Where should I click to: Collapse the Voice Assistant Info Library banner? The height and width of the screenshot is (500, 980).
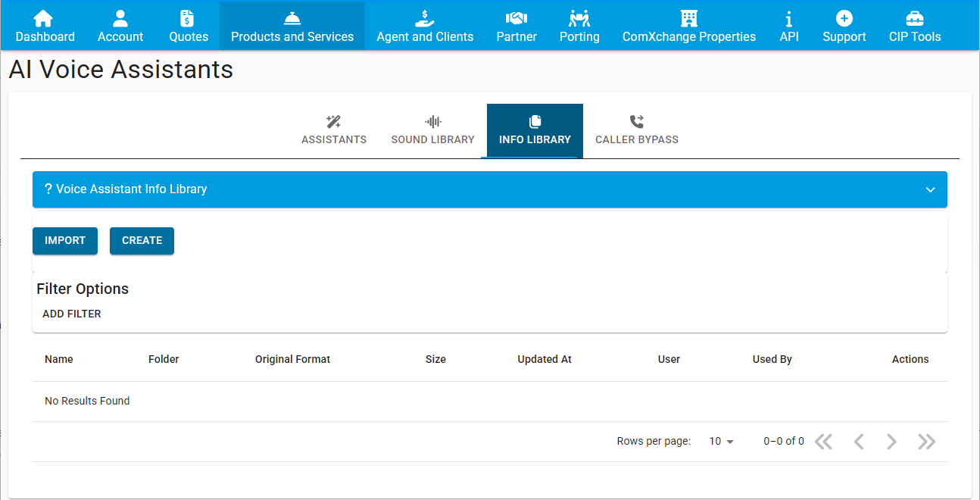tap(930, 189)
